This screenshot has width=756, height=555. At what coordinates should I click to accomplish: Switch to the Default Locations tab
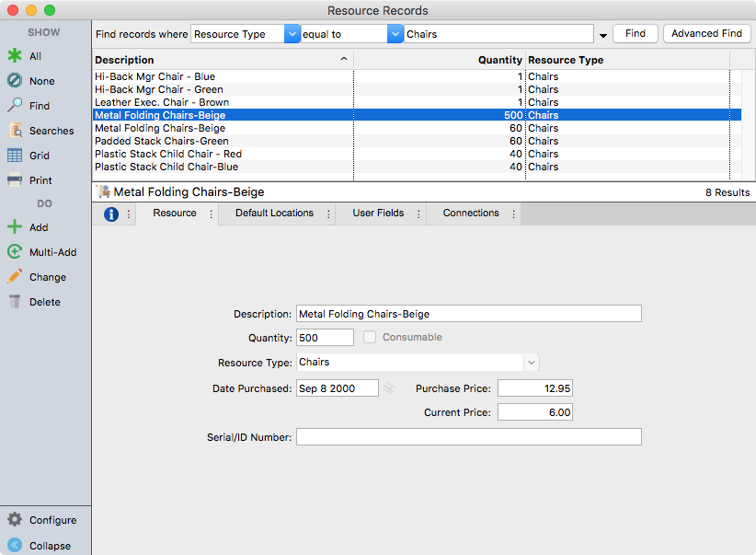click(274, 214)
